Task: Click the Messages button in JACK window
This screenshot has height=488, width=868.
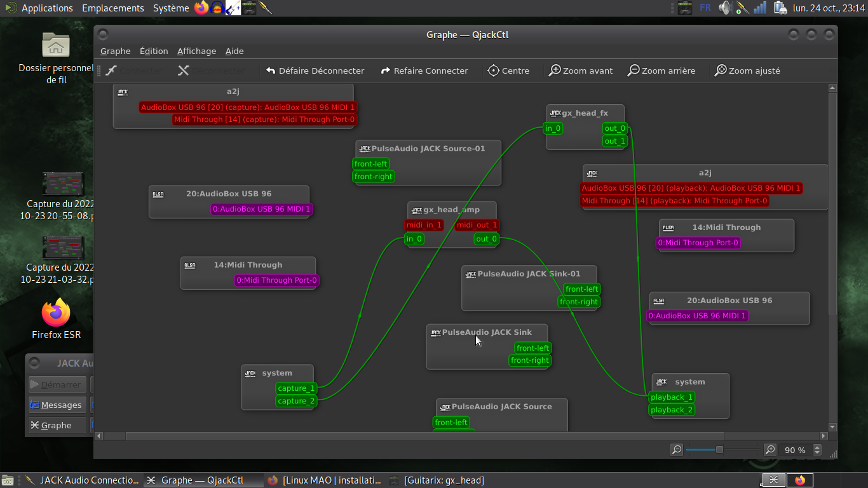Action: click(x=57, y=405)
